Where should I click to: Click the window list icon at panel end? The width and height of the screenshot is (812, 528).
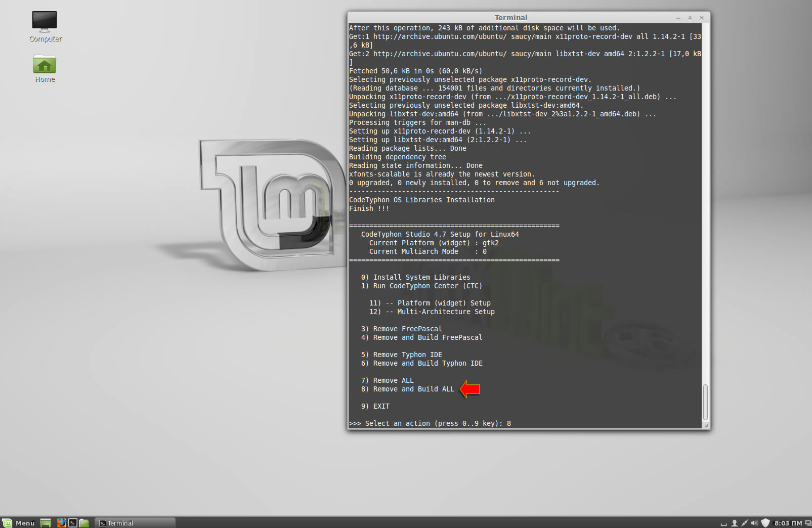[x=808, y=523]
